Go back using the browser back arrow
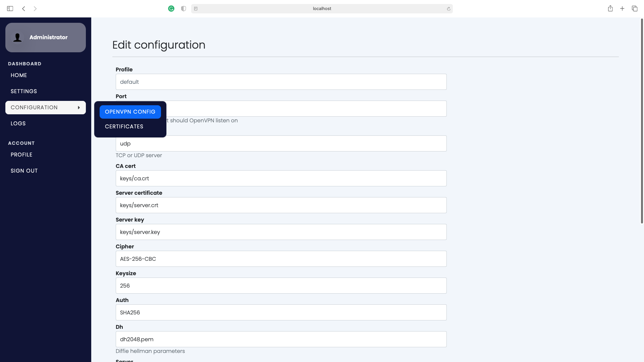This screenshot has width=644, height=362. click(23, 9)
